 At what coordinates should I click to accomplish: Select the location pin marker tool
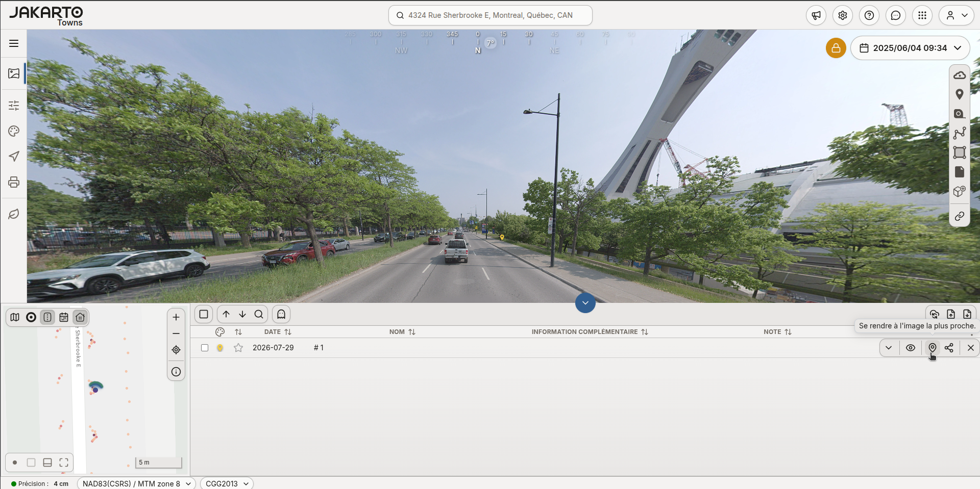click(x=960, y=94)
